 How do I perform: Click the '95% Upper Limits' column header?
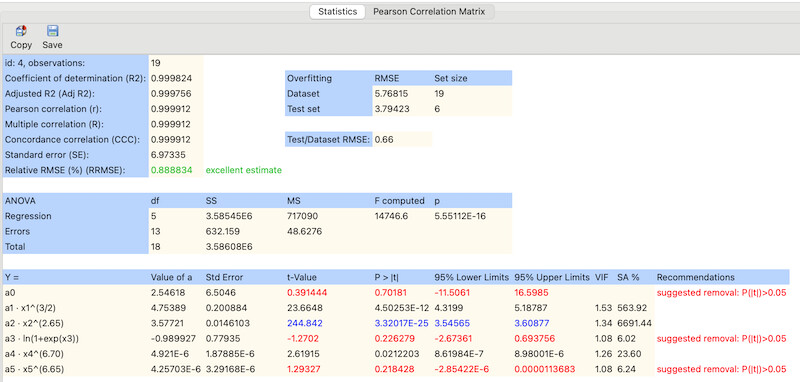click(x=552, y=277)
